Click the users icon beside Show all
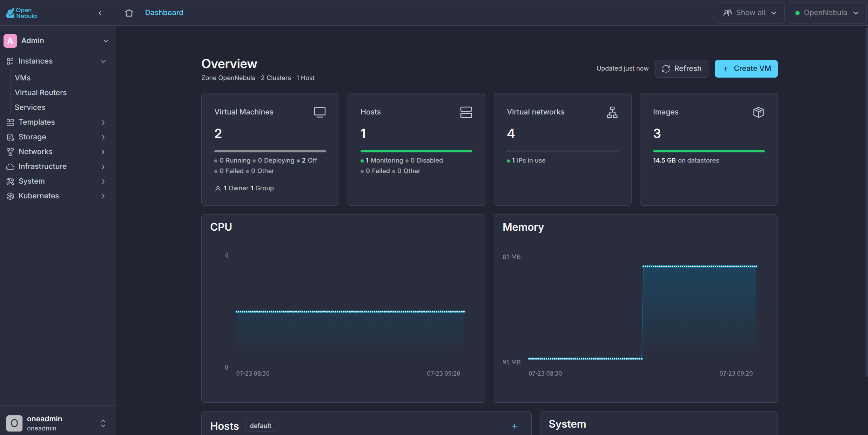This screenshot has width=868, height=435. 728,13
